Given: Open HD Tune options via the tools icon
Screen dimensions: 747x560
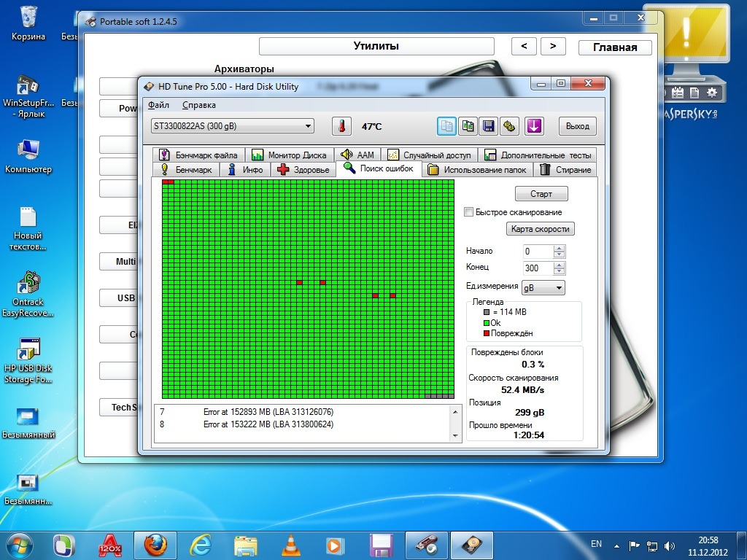Looking at the screenshot, I should click(x=510, y=126).
